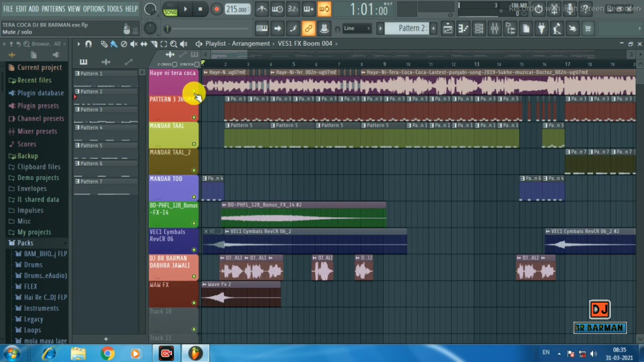Open the content shop cart icon

coord(588,29)
